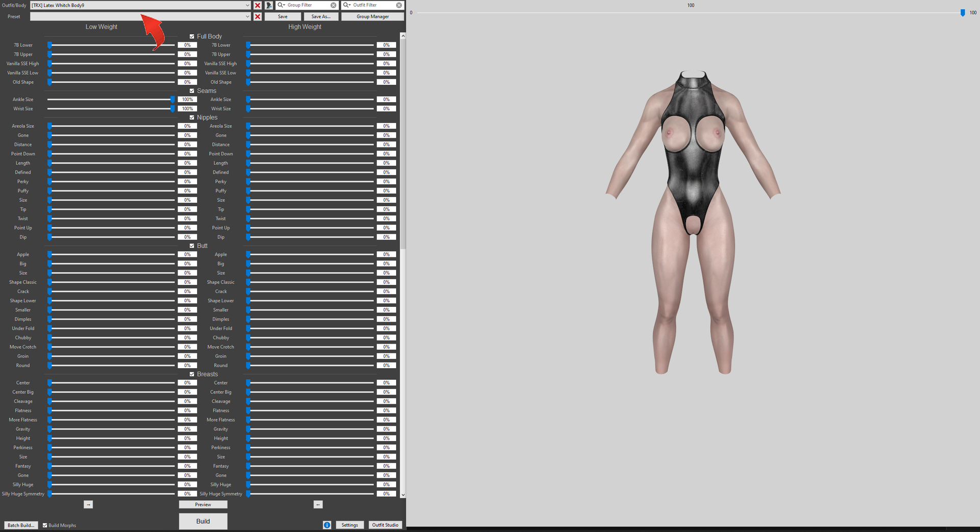Click the High Weight Move Crotch label
Viewport: 980px width, 532px height.
(x=220, y=347)
